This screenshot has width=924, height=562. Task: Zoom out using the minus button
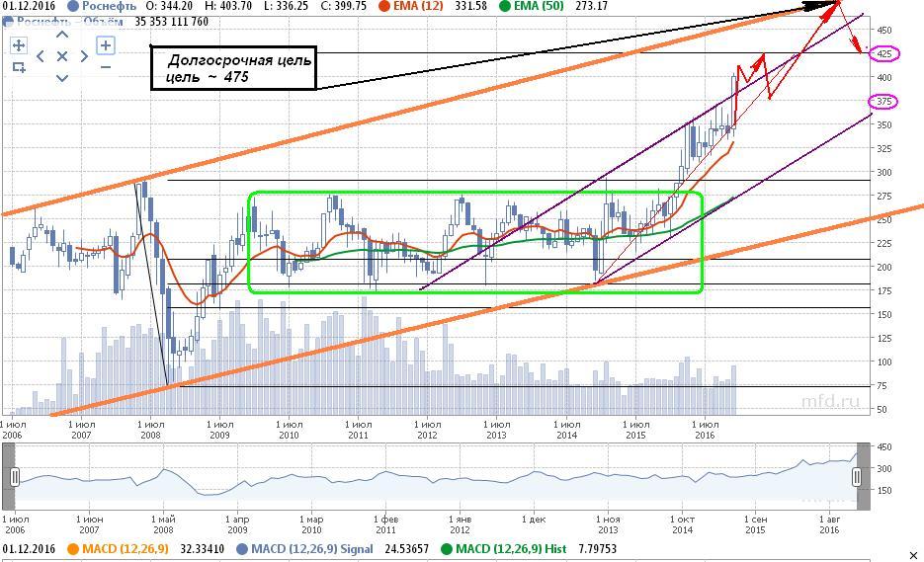click(105, 67)
